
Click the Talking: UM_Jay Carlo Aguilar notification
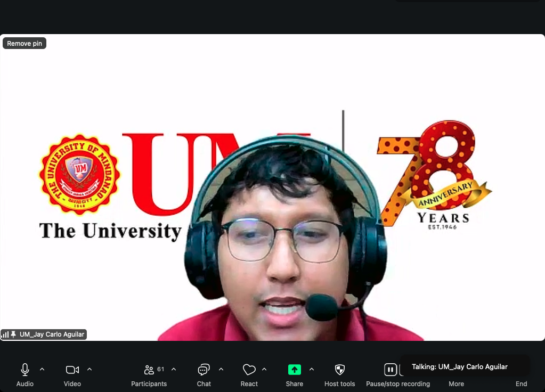pos(465,366)
